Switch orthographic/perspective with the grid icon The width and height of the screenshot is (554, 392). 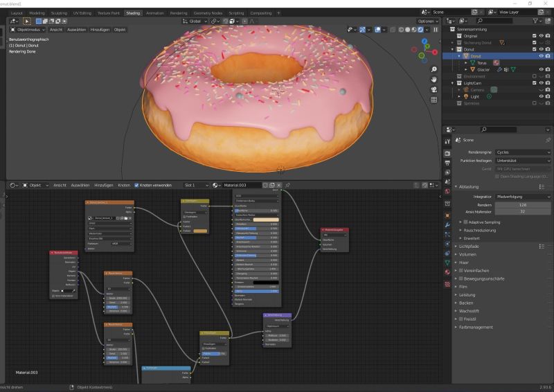click(x=434, y=100)
